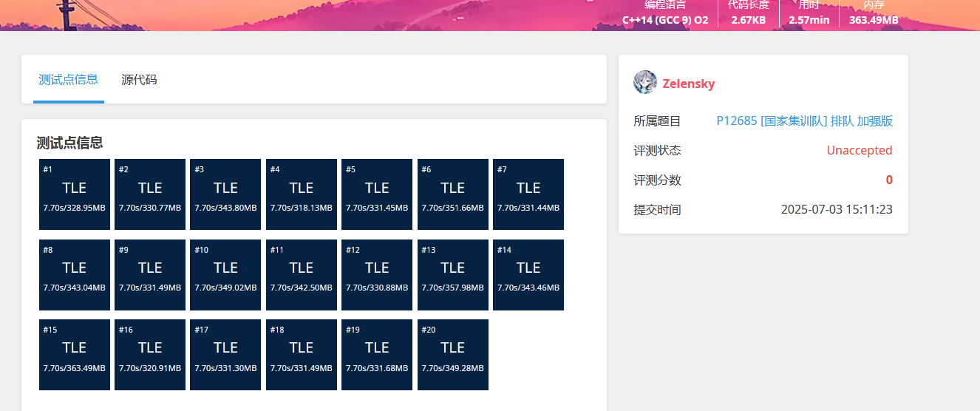Screen dimensions: 980x411
Task: Open test case #13 with 357.98MB
Action: pos(453,275)
